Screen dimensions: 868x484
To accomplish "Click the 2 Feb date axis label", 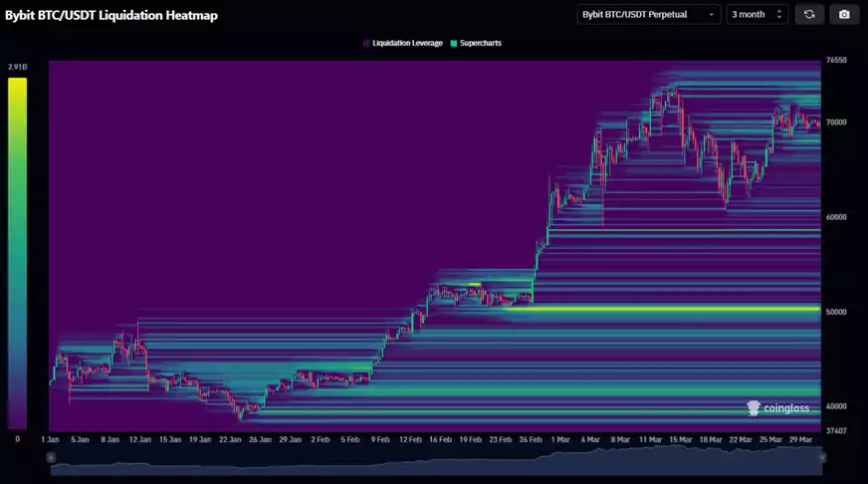I will click(320, 440).
